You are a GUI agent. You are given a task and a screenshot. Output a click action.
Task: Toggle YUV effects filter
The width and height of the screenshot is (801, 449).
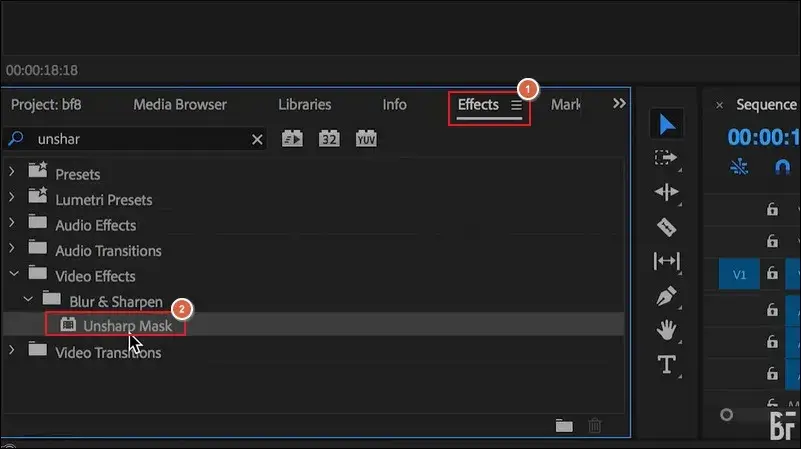[366, 139]
